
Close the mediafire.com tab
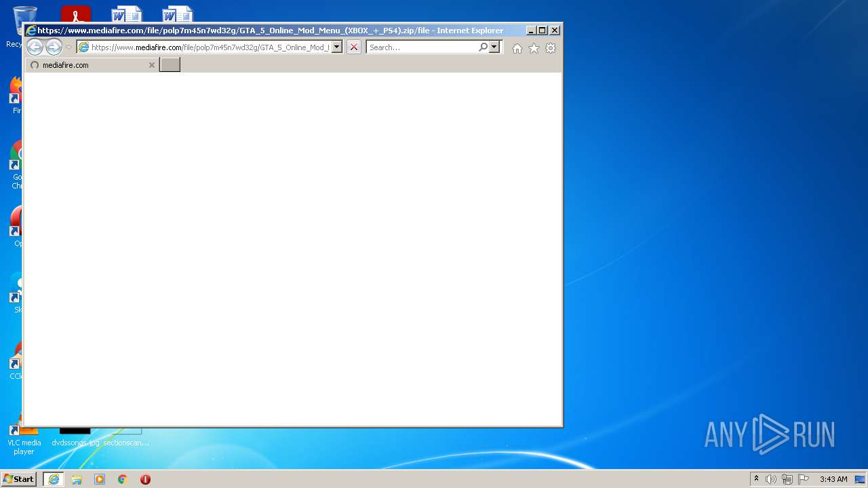point(152,65)
